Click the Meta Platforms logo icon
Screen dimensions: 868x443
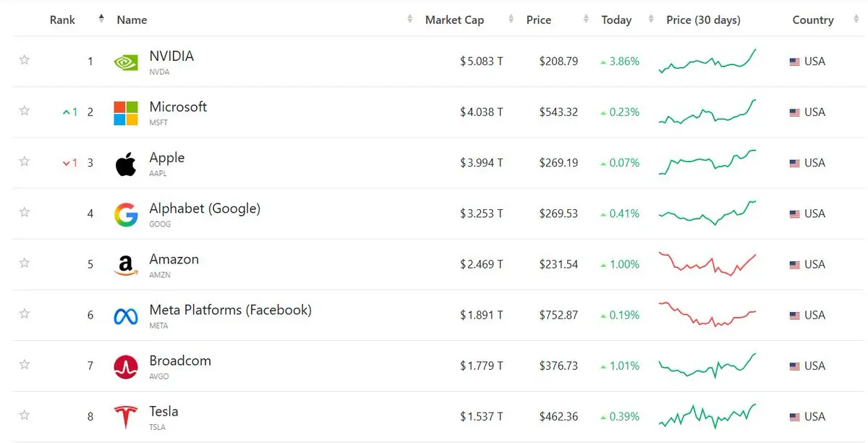coord(126,316)
